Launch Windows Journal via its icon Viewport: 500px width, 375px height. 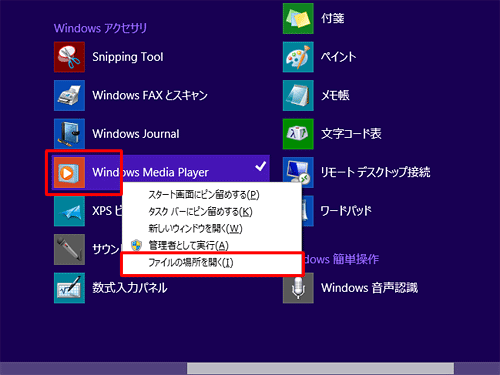69,134
